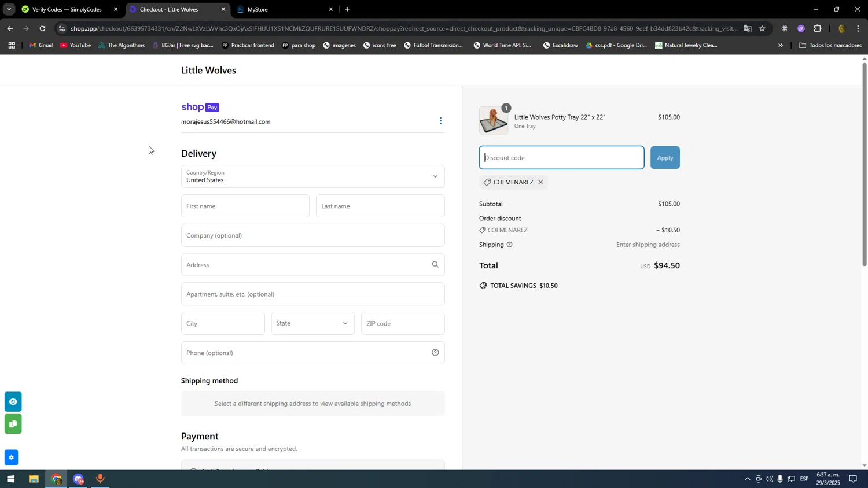Screen dimensions: 868x488
Task: Click the Last name field
Action: (380, 206)
